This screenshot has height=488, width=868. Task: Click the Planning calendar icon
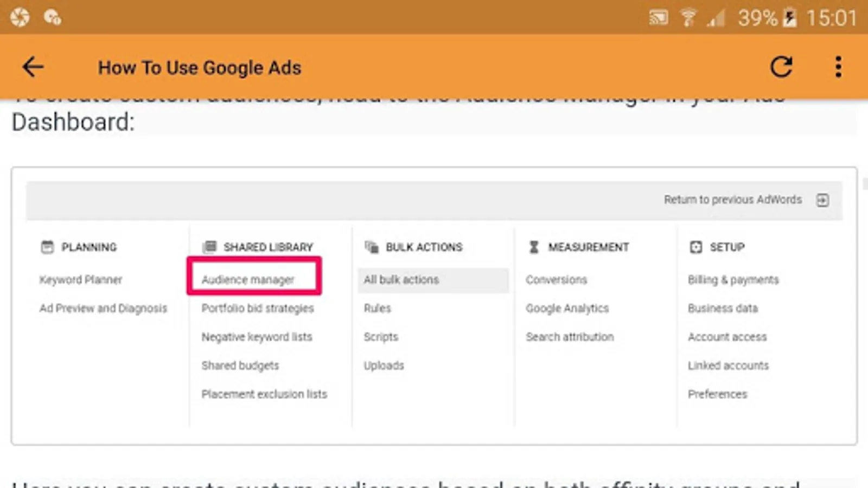point(47,247)
